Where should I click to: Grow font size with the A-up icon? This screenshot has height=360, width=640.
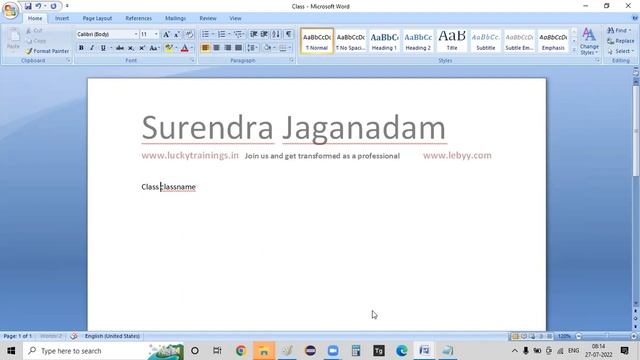pos(166,35)
